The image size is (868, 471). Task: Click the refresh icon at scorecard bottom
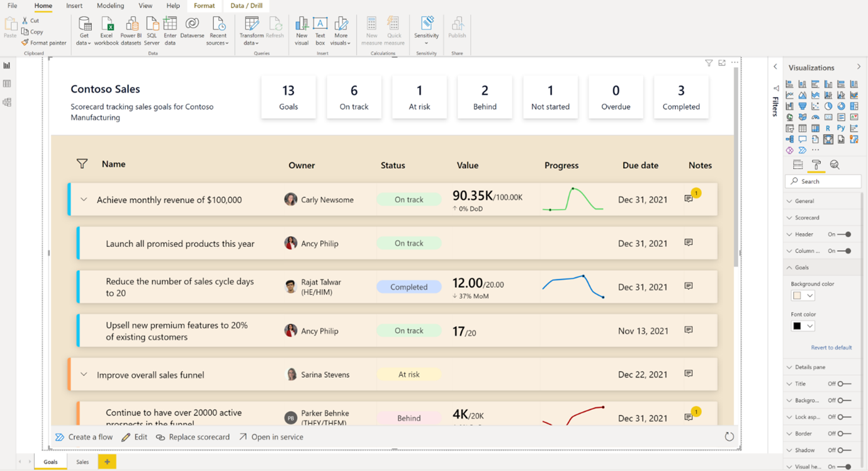[729, 436]
